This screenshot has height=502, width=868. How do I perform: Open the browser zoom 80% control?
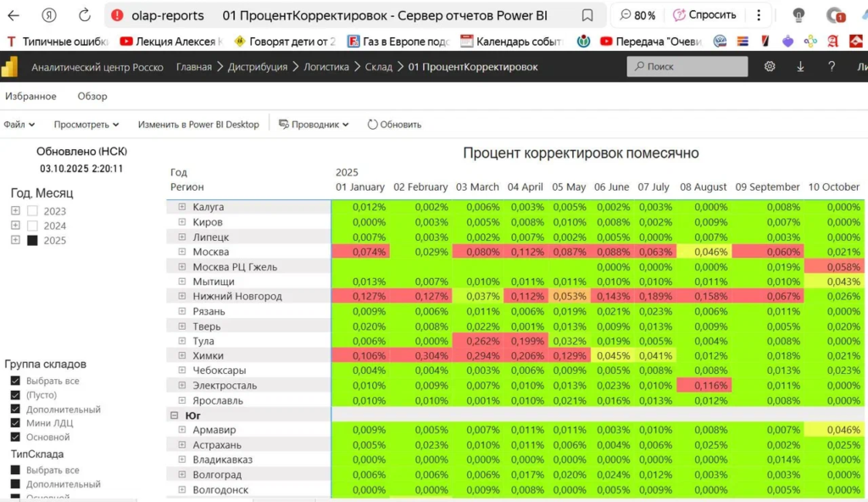coord(637,15)
